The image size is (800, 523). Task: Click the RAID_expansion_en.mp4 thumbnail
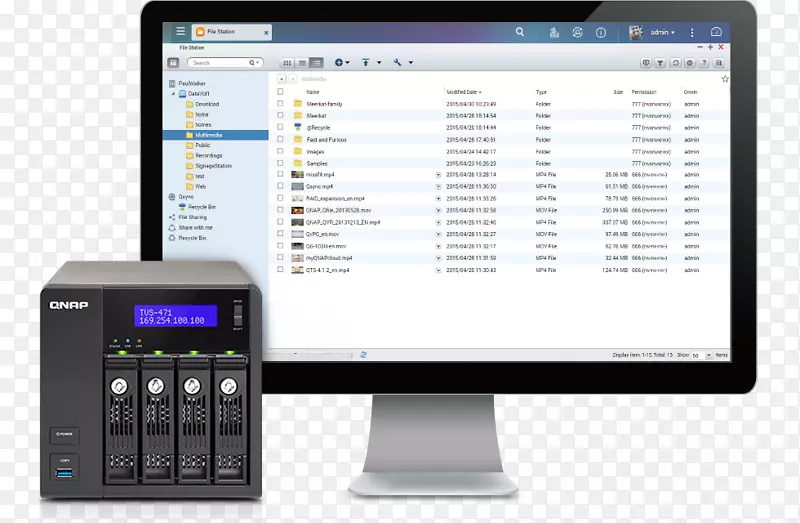click(297, 198)
